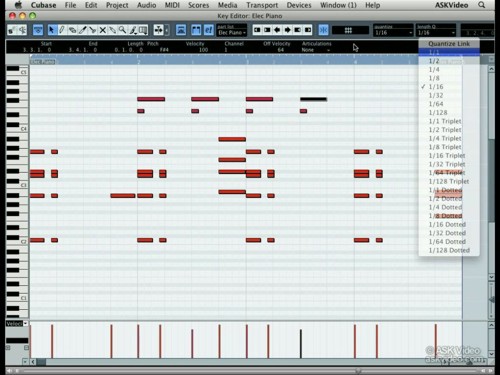Select the Trim tool

[82, 30]
